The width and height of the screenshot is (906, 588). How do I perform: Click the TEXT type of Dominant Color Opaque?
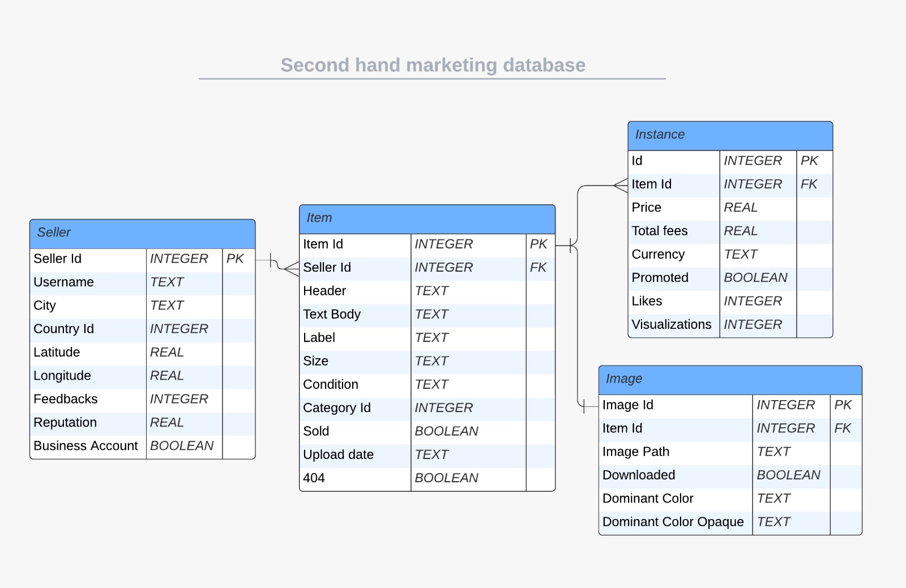point(773,522)
